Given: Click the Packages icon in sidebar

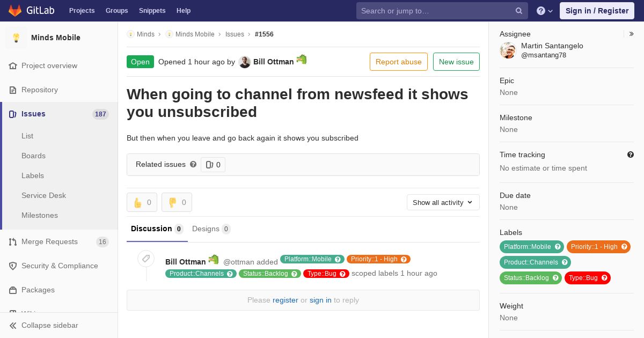Looking at the screenshot, I should 13,290.
